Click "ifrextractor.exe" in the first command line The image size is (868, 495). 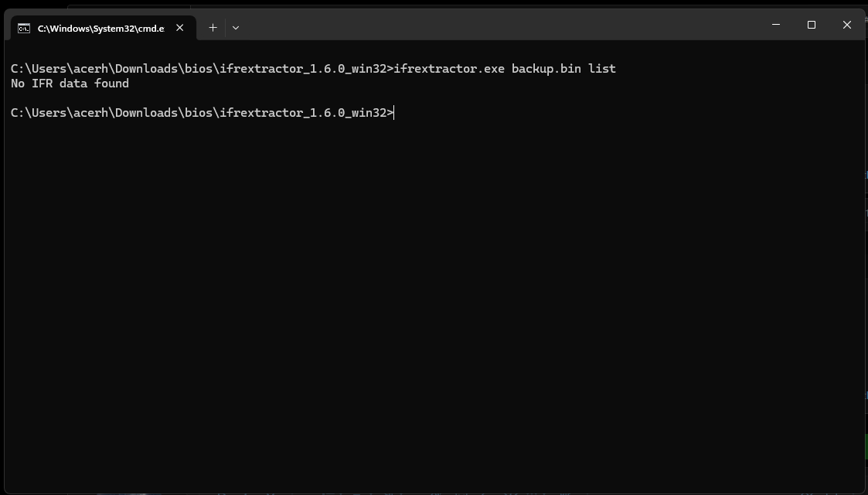[x=449, y=69]
